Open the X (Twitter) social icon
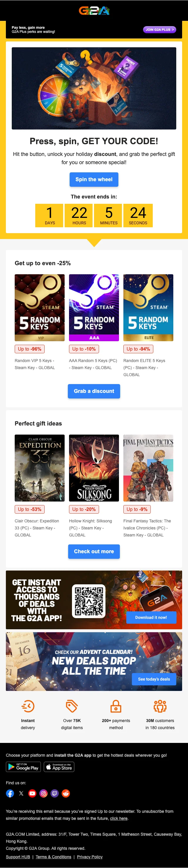This screenshot has height=868, width=188. 21,793
